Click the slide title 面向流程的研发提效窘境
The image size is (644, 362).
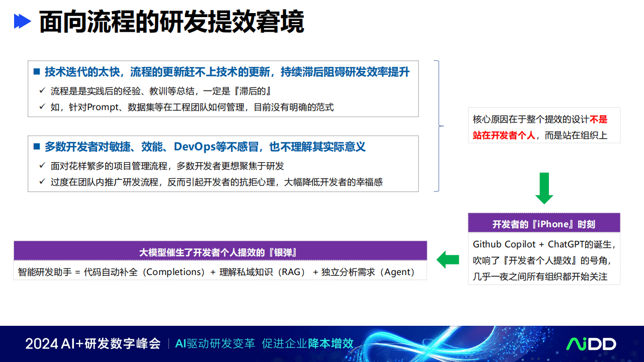(172, 22)
